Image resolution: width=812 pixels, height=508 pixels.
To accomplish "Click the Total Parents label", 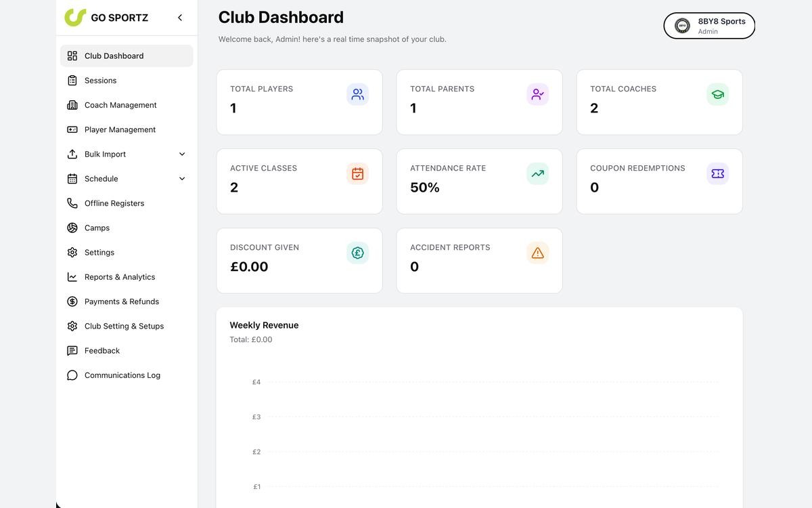I will click(x=443, y=89).
